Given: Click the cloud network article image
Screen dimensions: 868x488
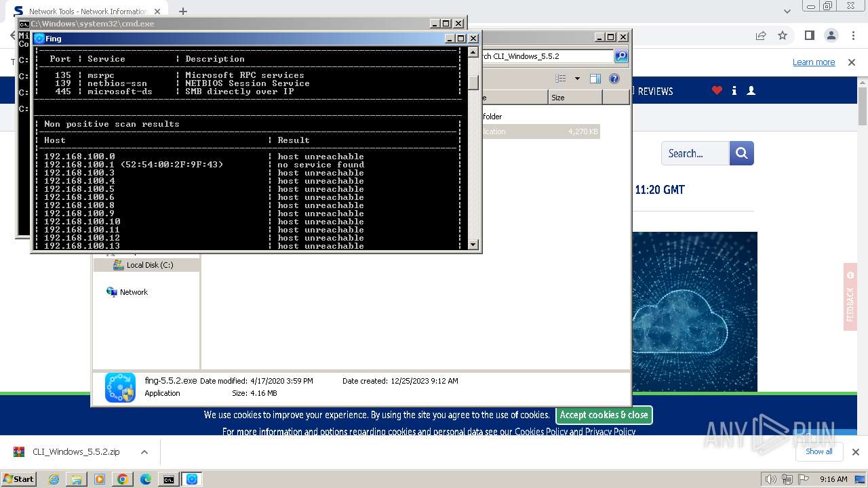Looking at the screenshot, I should tap(695, 312).
